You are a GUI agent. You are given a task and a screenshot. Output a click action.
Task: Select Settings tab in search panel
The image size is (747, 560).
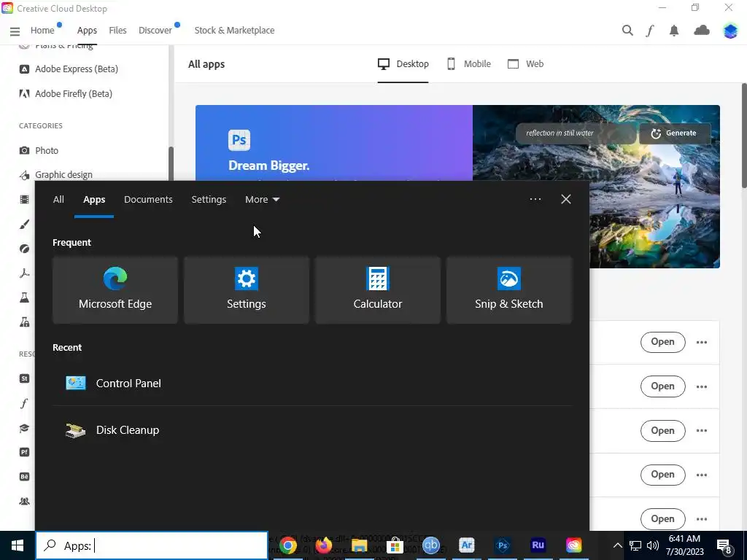[209, 200]
